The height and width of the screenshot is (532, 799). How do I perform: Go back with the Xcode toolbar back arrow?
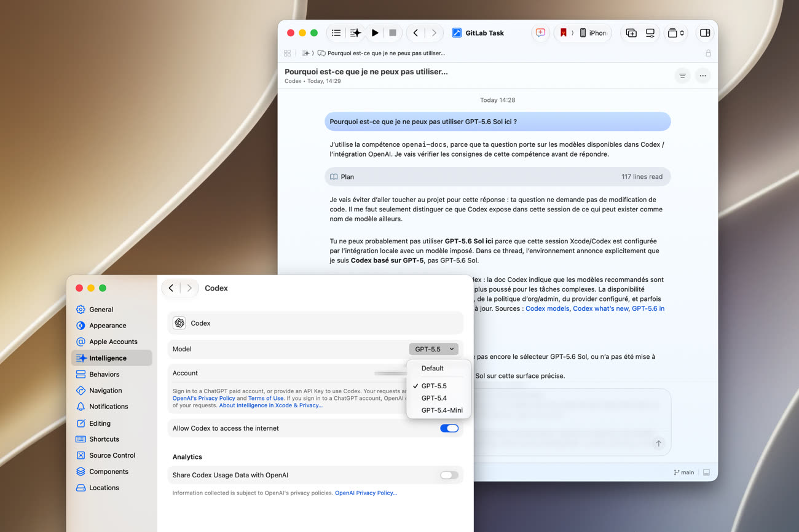416,33
